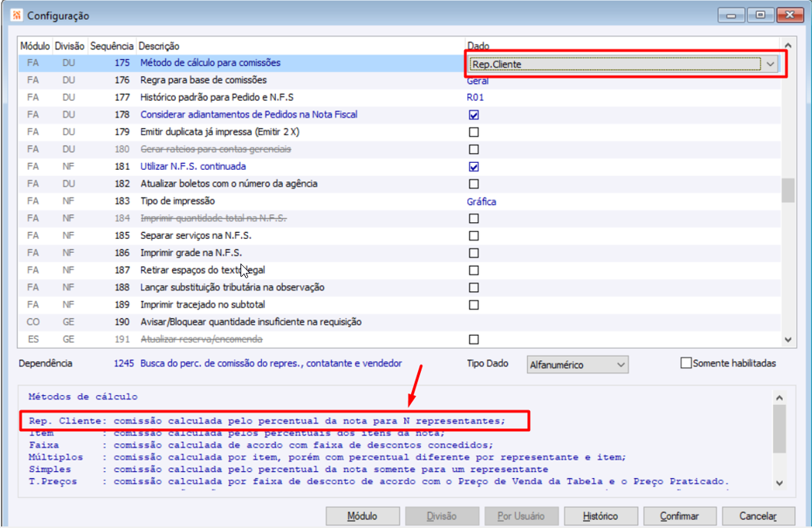Check Imprimir grade na N.F.S. checkbox
812x528 pixels.
473,253
